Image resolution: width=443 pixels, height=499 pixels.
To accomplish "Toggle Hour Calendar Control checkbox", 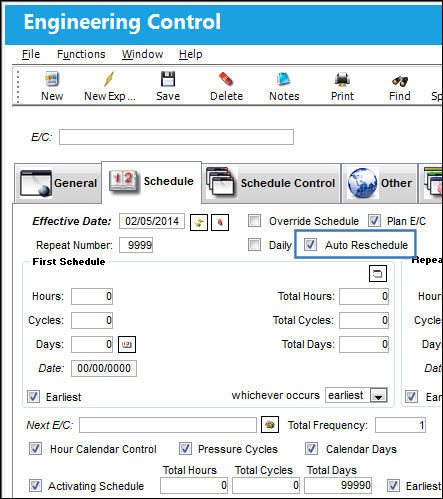I will pyautogui.click(x=35, y=449).
